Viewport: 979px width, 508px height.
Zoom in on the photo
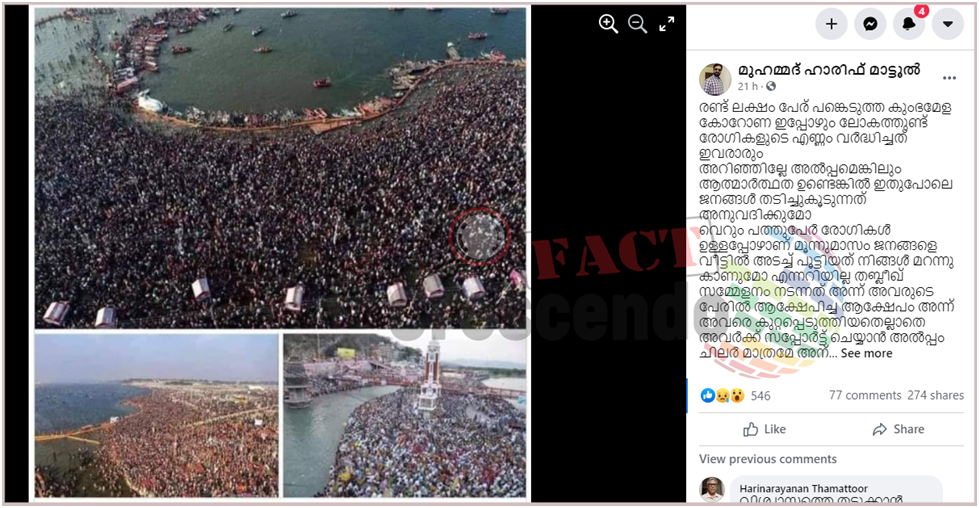coord(608,24)
